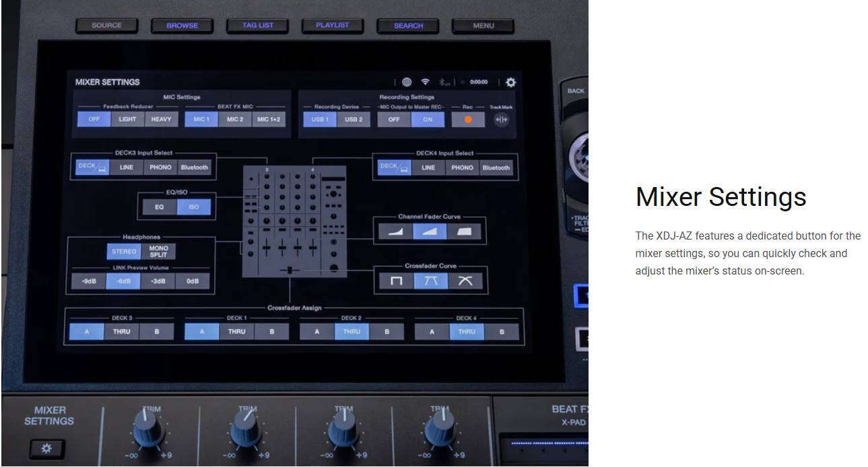Switch EQ/ISO mode to EQ
The height and width of the screenshot is (467, 868).
pyautogui.click(x=160, y=207)
